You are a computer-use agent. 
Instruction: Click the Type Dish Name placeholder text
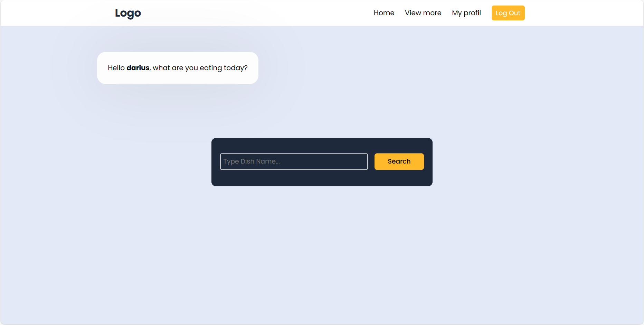tap(252, 161)
